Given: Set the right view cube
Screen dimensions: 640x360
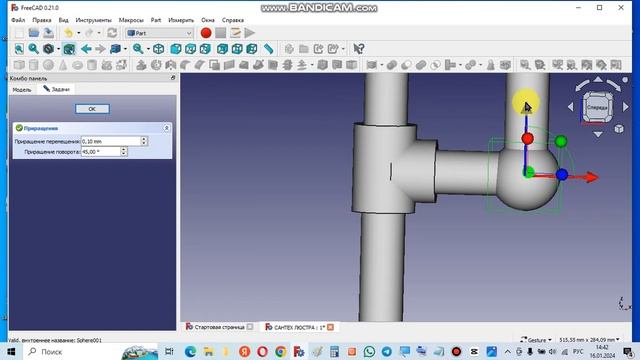Looking at the screenshot, I should [205, 49].
